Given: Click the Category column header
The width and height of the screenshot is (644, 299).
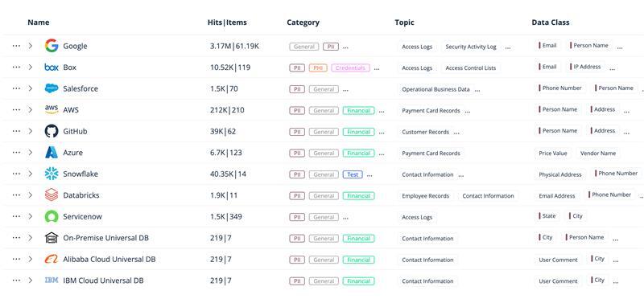Looking at the screenshot, I should point(303,23).
